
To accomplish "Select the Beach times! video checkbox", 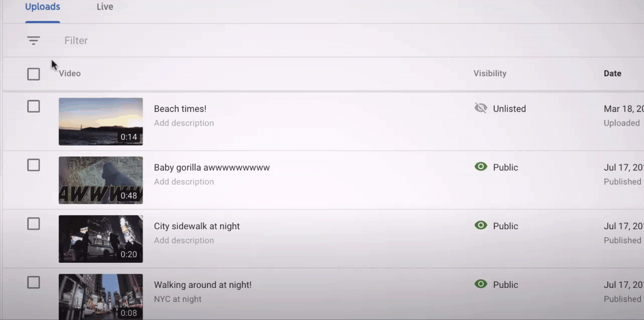I will (34, 106).
